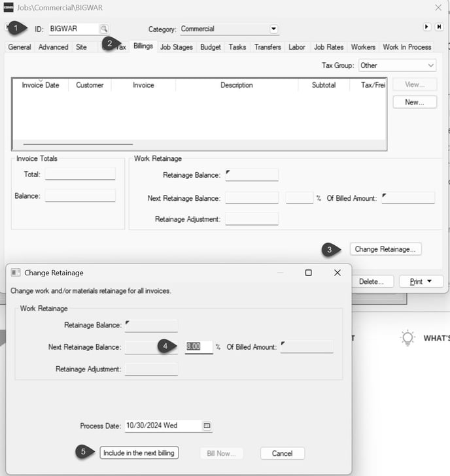Expand the Category dropdown

(273, 29)
